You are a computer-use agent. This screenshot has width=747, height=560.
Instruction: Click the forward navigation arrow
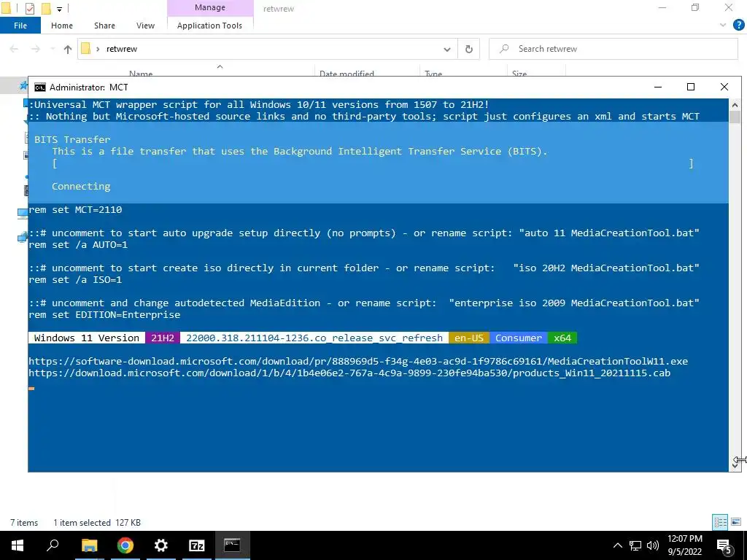[x=36, y=49]
